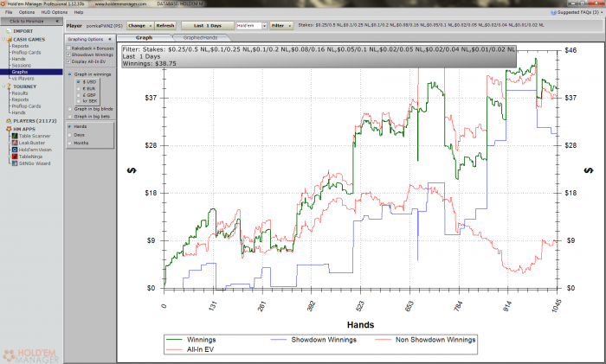Select Graph in winnings radio button
Image resolution: width=606 pixels, height=364 pixels.
pos(69,74)
